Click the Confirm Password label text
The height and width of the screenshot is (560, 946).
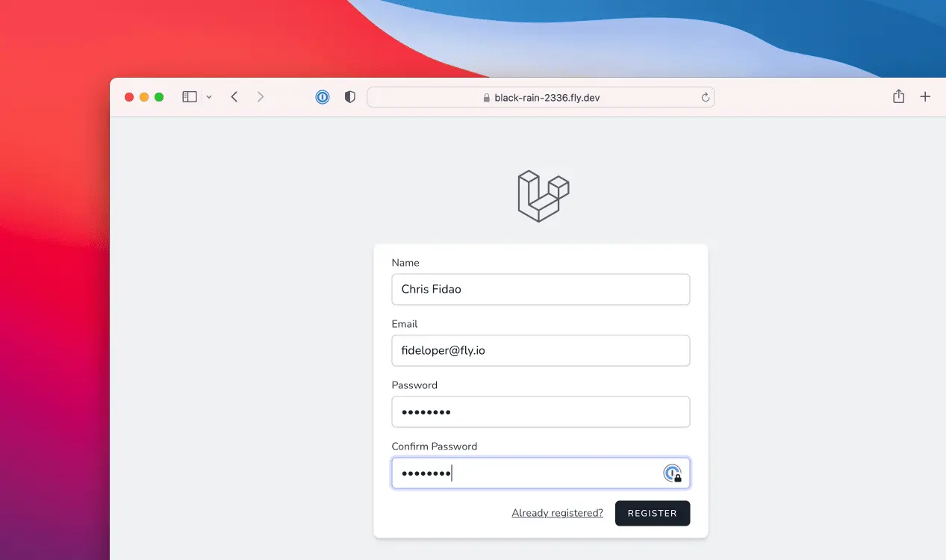click(435, 447)
